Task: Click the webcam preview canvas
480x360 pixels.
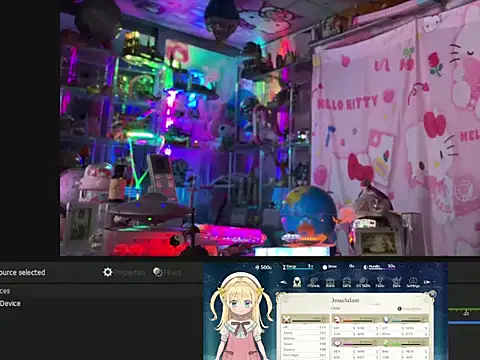Action: [270, 128]
